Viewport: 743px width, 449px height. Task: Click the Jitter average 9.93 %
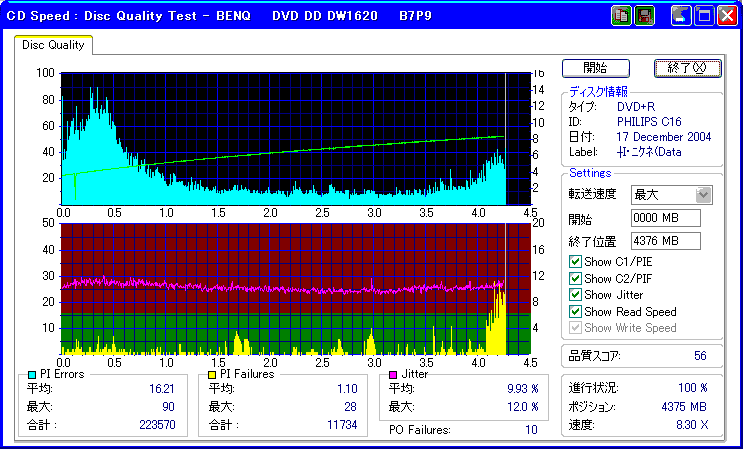pos(523,389)
